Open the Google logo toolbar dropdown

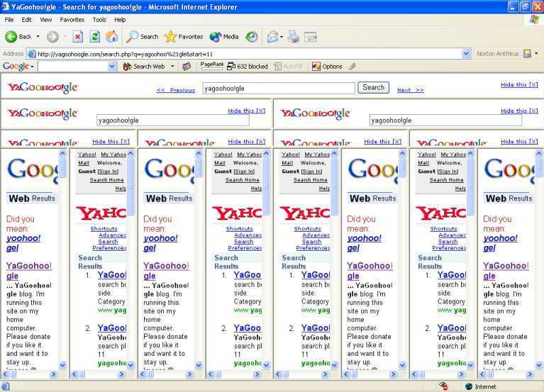(x=32, y=66)
